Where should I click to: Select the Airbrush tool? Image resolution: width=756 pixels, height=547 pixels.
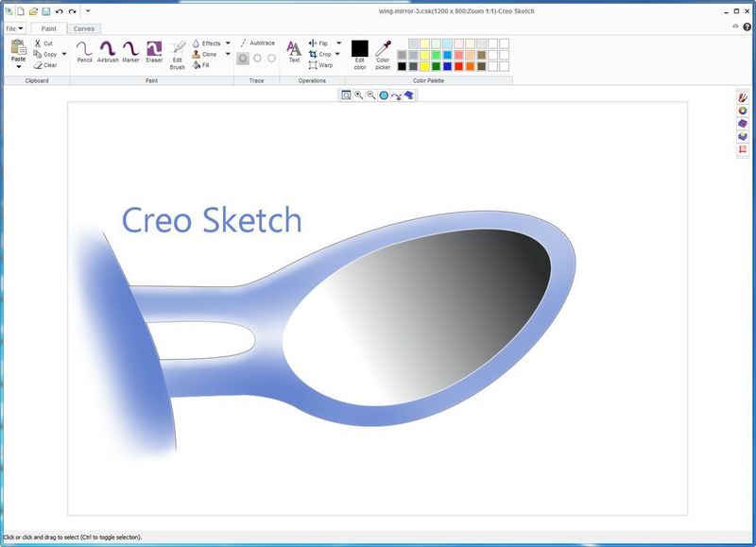pyautogui.click(x=110, y=50)
